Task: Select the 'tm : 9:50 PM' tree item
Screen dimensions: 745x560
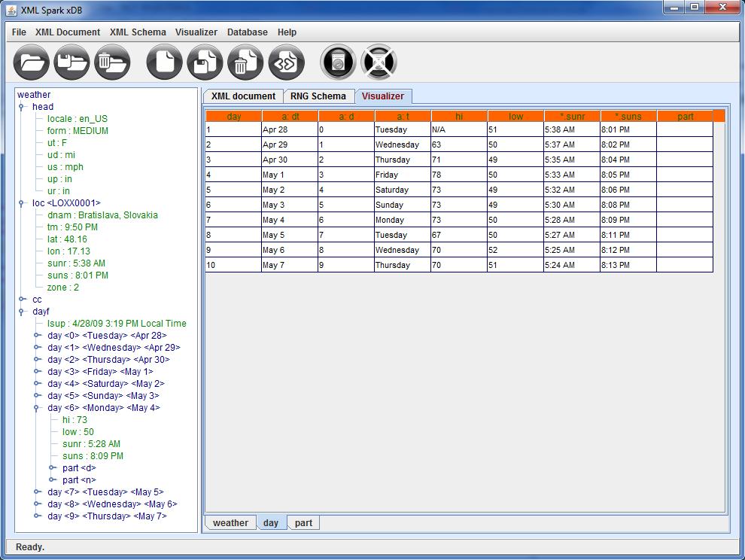Action: point(73,227)
